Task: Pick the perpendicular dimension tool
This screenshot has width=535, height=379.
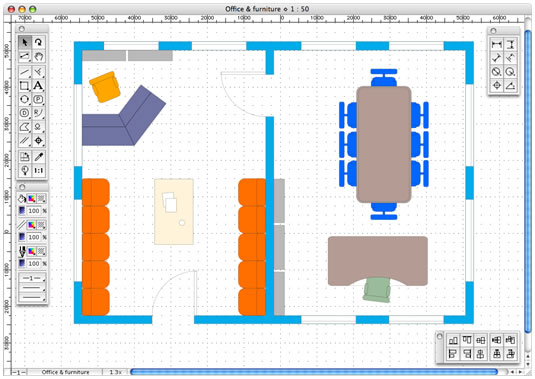Action: coord(510,58)
